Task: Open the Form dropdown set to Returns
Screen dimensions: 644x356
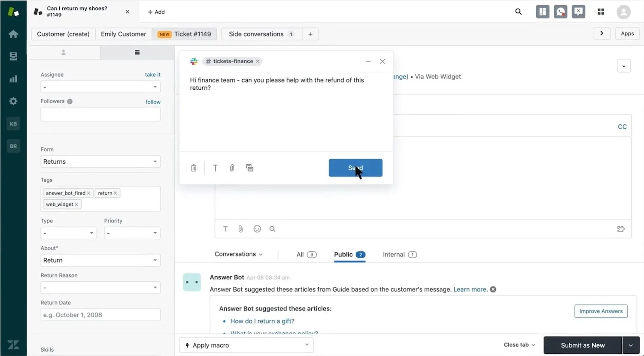Action: click(x=100, y=161)
